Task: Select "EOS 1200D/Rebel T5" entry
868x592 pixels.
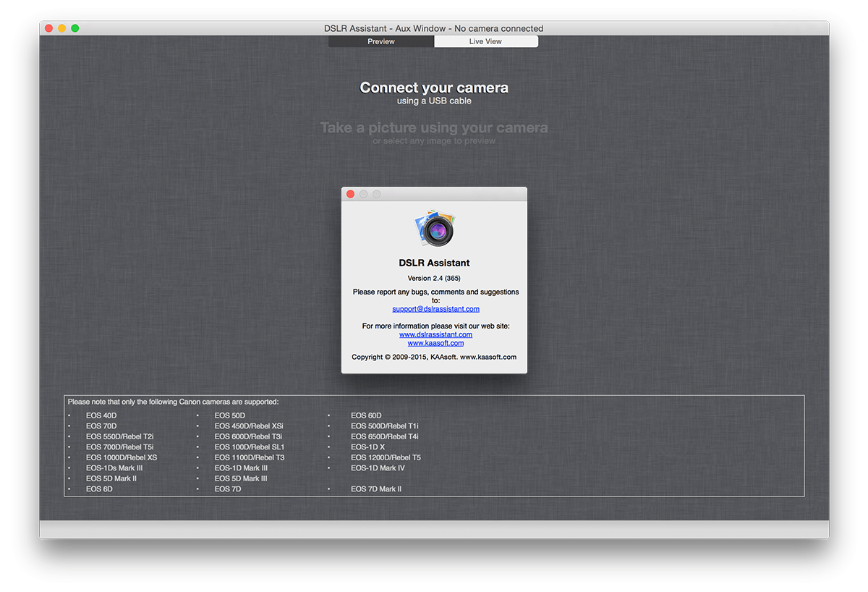Action: (386, 457)
